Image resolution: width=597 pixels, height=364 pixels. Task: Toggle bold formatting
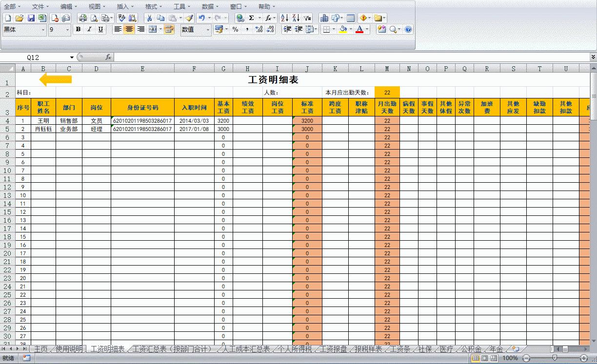(78, 29)
